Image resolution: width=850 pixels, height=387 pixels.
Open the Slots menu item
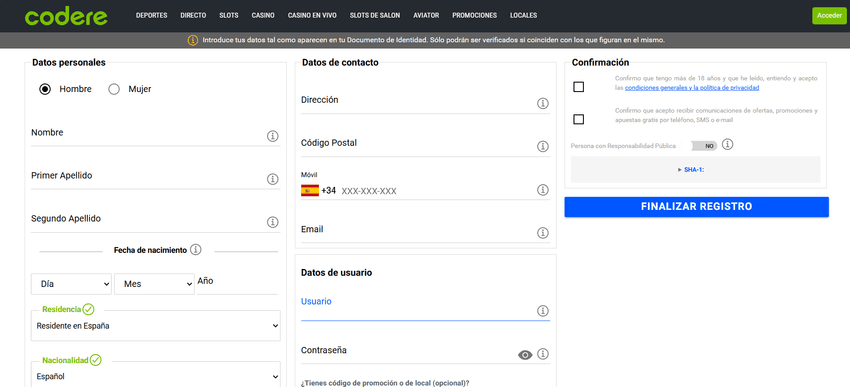click(x=229, y=16)
